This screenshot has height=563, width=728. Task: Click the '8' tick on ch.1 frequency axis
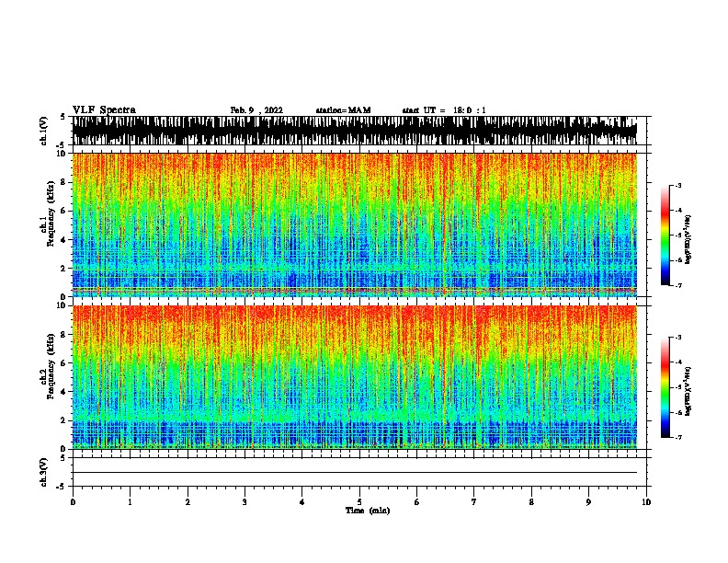tap(63, 182)
